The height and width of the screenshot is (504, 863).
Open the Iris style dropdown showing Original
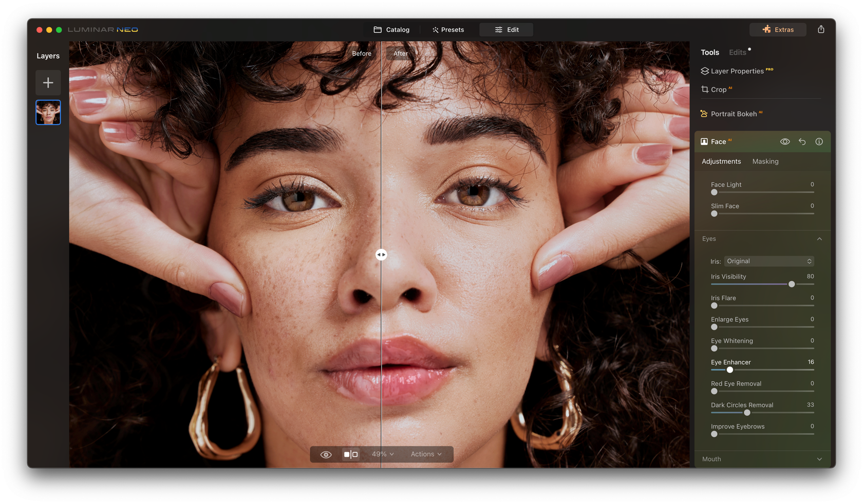(x=768, y=261)
